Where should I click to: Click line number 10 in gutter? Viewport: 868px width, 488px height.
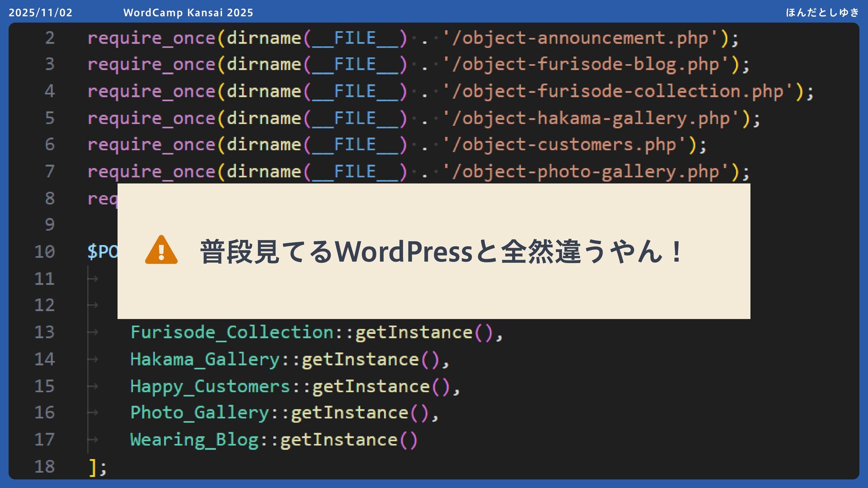click(45, 252)
